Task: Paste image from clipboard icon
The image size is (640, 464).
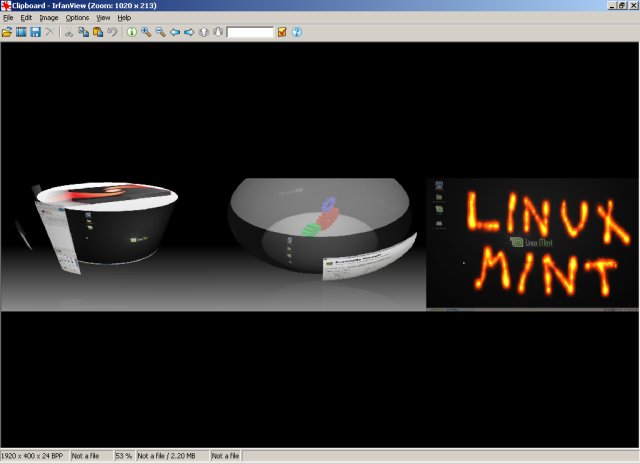Action: tap(98, 32)
